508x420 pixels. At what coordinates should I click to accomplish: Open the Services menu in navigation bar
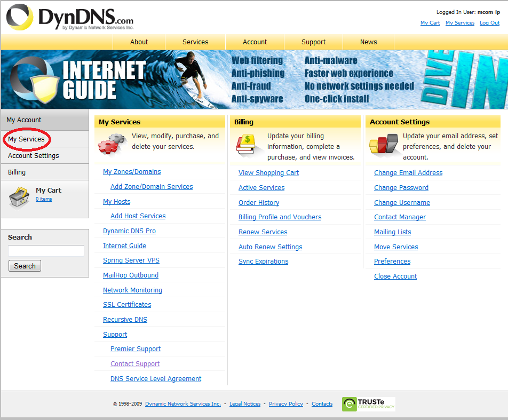pos(195,42)
